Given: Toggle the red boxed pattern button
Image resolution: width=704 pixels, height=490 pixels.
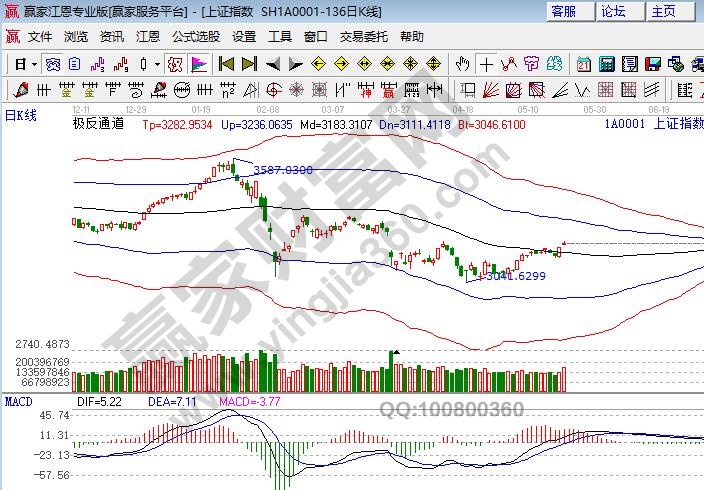Looking at the screenshot, I should [x=175, y=64].
